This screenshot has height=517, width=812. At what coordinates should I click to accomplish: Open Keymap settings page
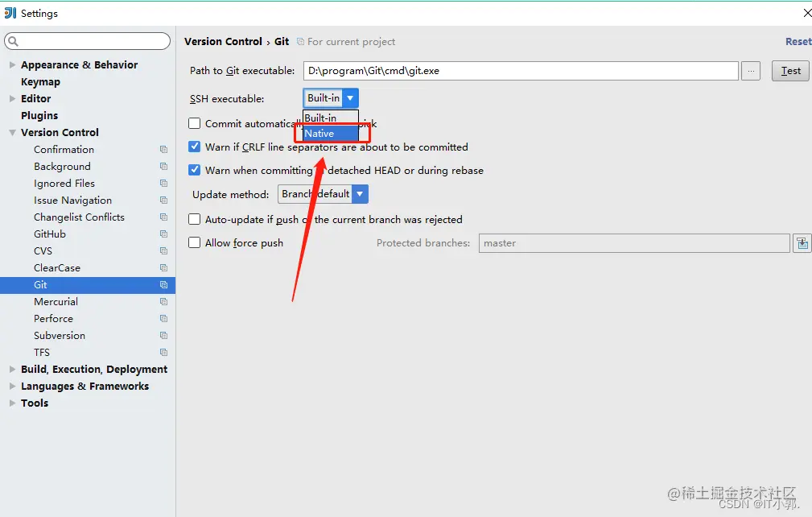[x=40, y=82]
